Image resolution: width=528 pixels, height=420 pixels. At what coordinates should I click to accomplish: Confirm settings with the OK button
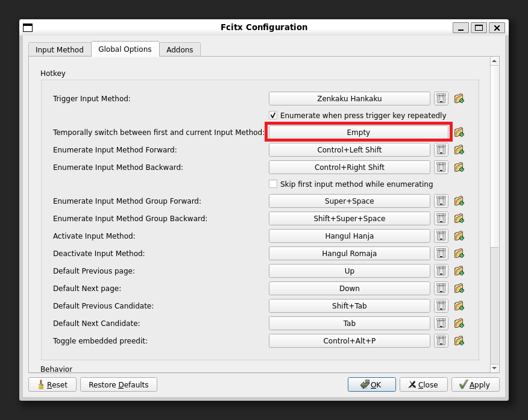pos(372,384)
